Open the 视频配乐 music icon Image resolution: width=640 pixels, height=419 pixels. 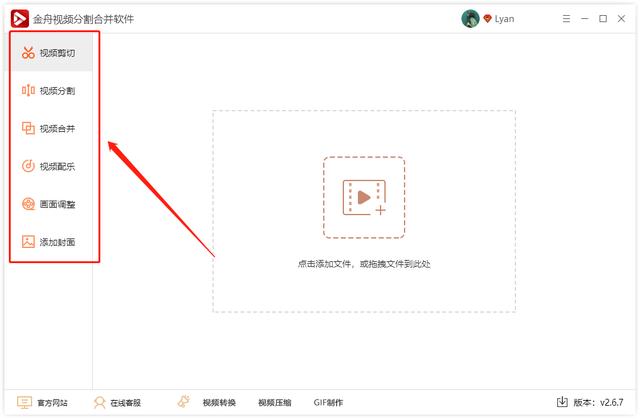28,166
